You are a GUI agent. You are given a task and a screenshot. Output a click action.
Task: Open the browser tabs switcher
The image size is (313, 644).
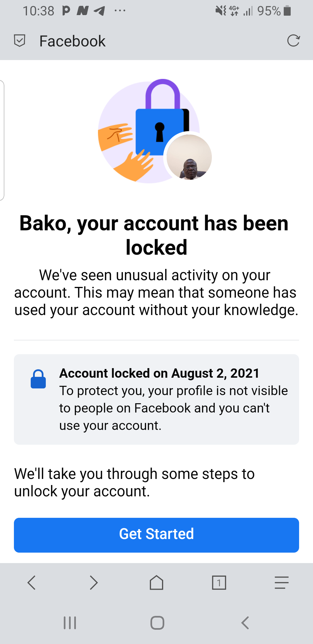pyautogui.click(x=219, y=583)
